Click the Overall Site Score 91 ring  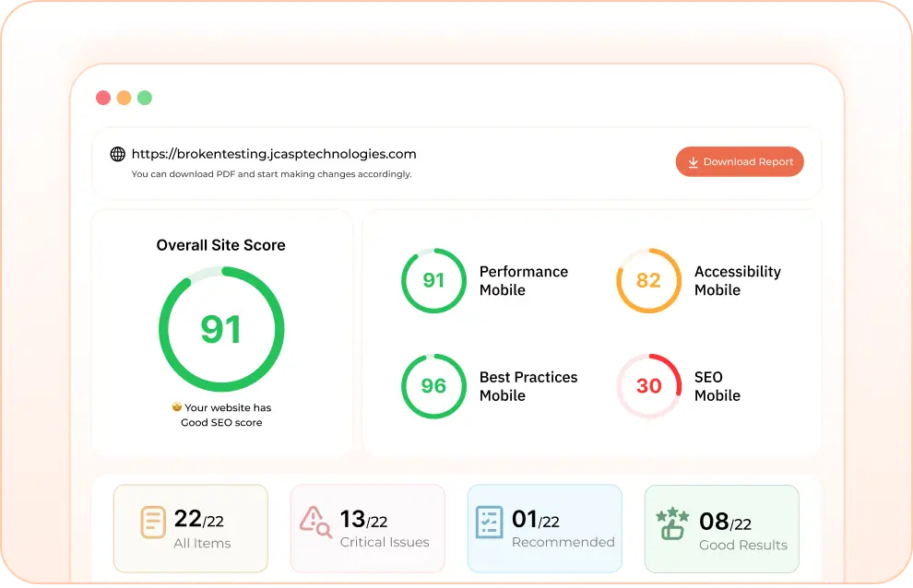(221, 329)
